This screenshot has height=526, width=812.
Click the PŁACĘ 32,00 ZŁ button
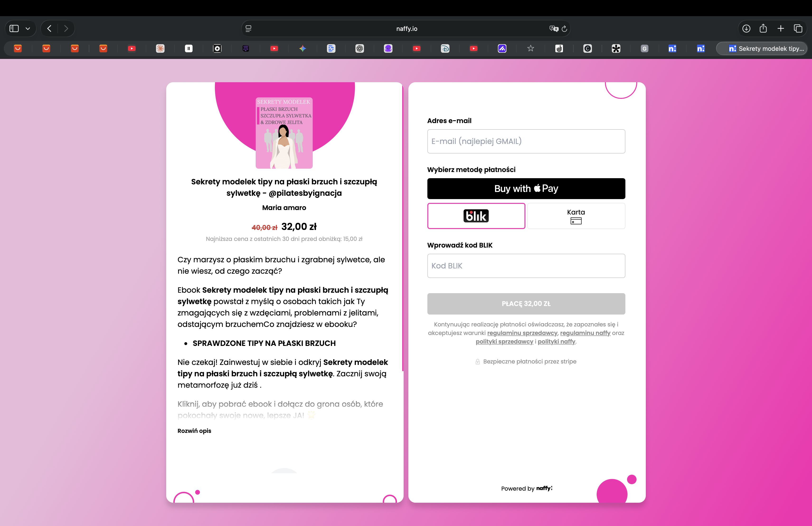526,304
